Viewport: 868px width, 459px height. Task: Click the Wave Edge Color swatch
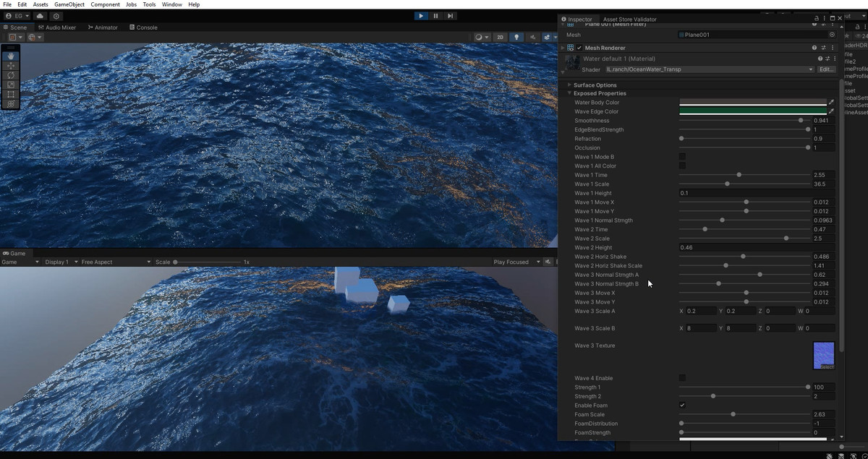point(753,111)
